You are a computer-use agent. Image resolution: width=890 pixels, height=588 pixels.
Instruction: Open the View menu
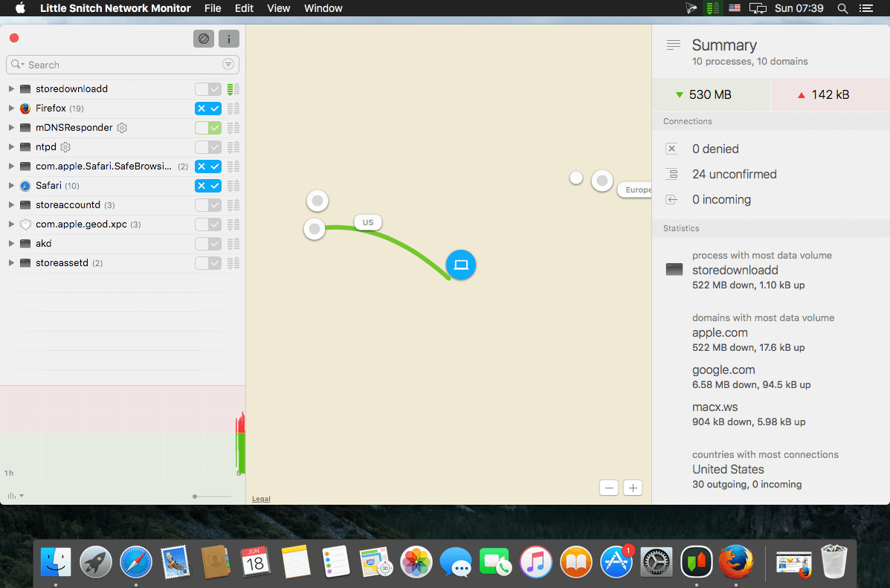pyautogui.click(x=279, y=8)
